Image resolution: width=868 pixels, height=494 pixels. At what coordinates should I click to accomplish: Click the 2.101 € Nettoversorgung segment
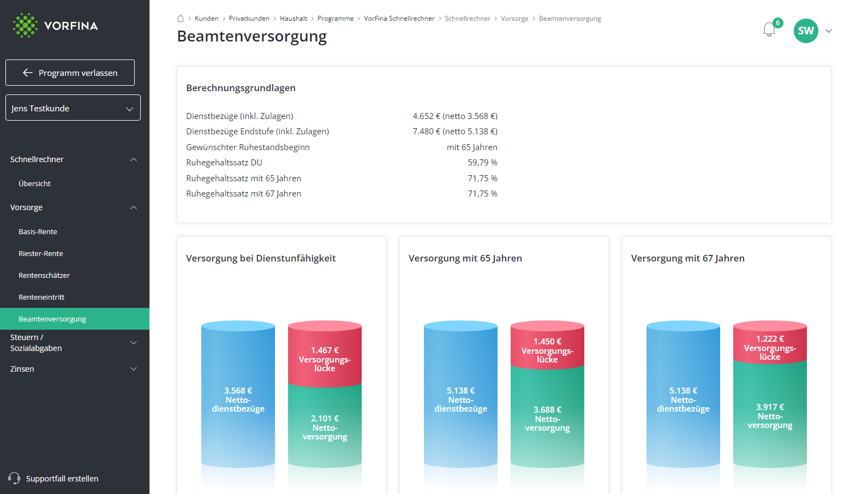tap(325, 426)
